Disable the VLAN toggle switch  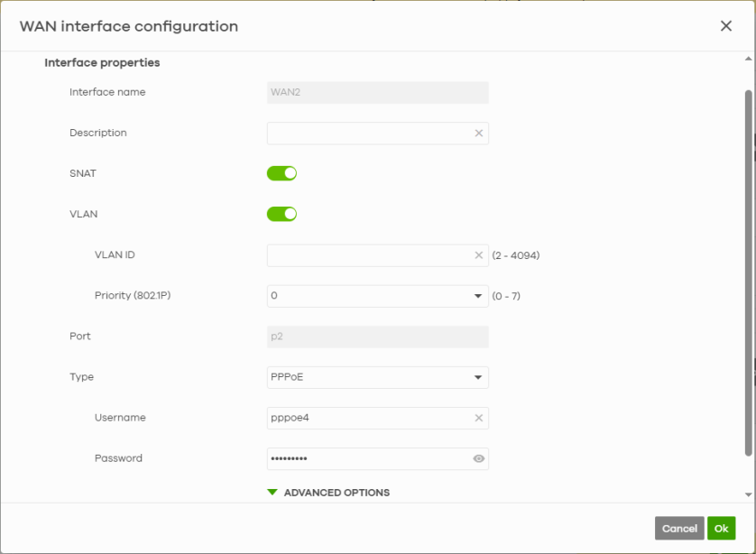pos(281,214)
